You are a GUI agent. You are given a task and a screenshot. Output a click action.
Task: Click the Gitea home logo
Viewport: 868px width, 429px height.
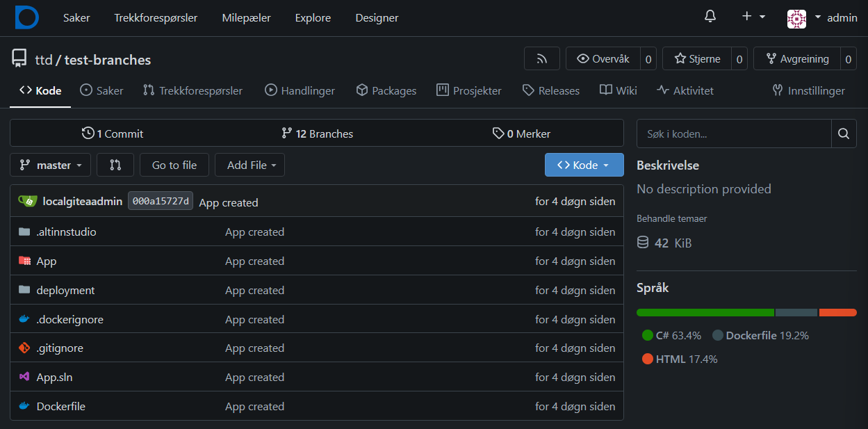tap(26, 17)
